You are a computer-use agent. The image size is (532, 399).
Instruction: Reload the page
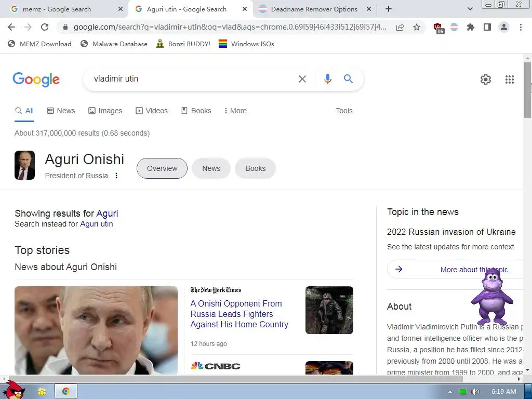pyautogui.click(x=45, y=27)
